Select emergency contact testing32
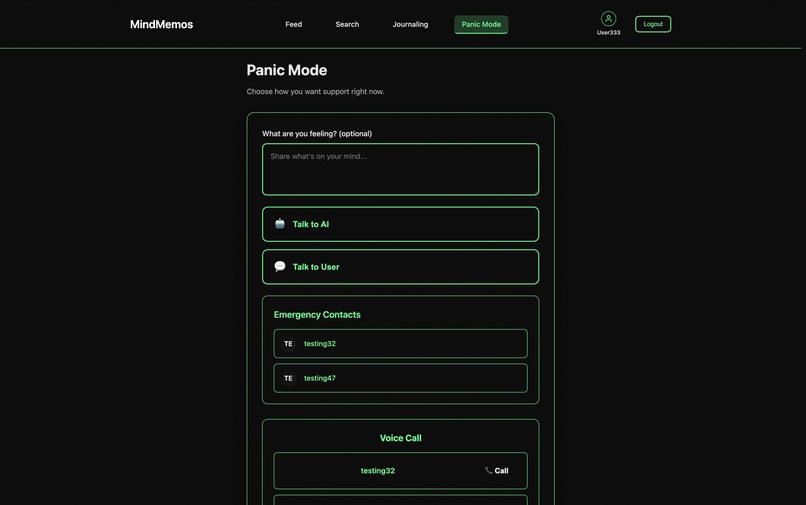The width and height of the screenshot is (806, 505). [x=400, y=344]
